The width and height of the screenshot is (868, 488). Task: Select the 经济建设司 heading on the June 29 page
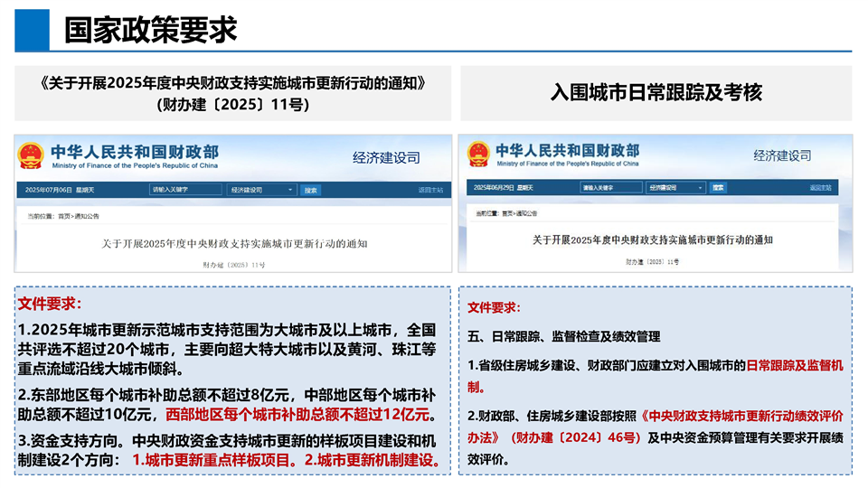pyautogui.click(x=781, y=155)
